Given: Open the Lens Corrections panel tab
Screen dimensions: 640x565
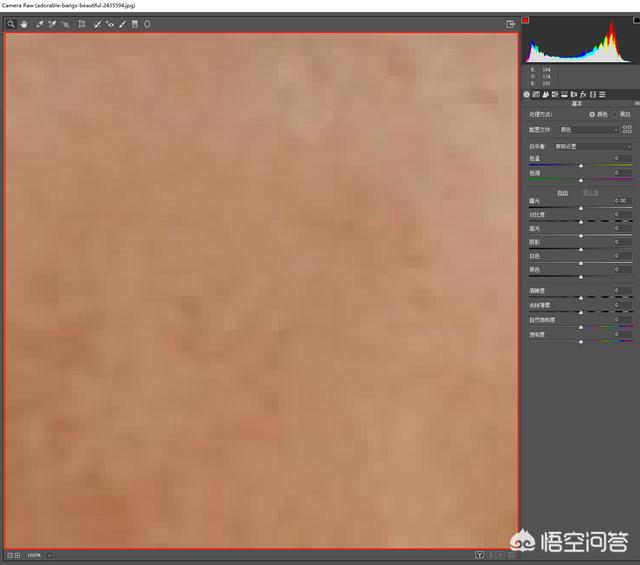Looking at the screenshot, I should [x=574, y=95].
